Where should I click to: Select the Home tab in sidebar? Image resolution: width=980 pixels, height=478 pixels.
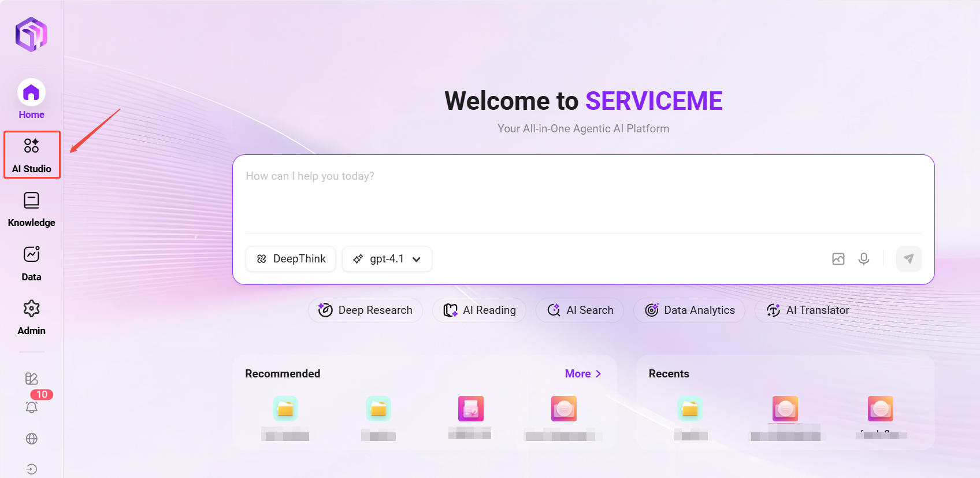(x=32, y=99)
